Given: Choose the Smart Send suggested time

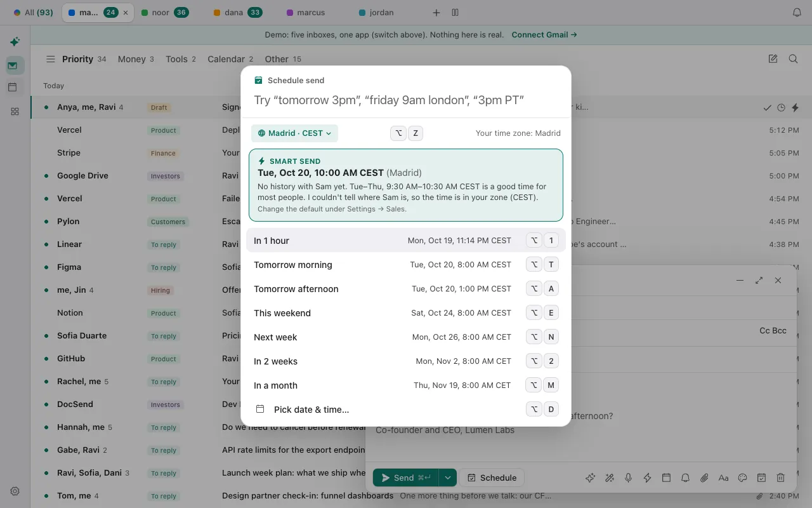Looking at the screenshot, I should point(406,185).
